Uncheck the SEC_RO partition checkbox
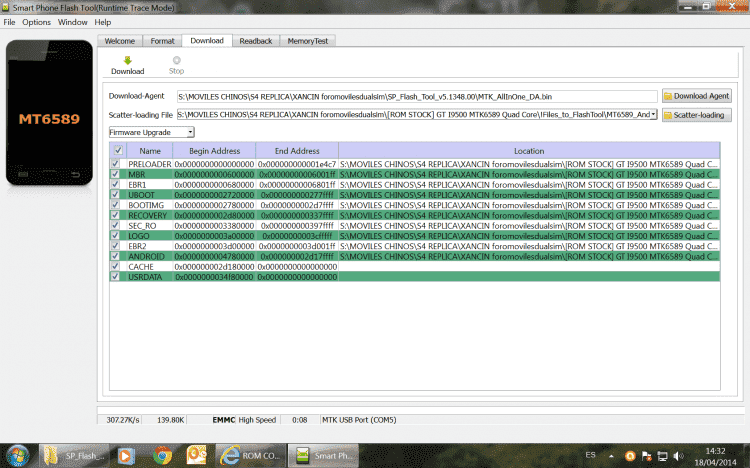Viewport: 750px width, 468px height. click(115, 225)
